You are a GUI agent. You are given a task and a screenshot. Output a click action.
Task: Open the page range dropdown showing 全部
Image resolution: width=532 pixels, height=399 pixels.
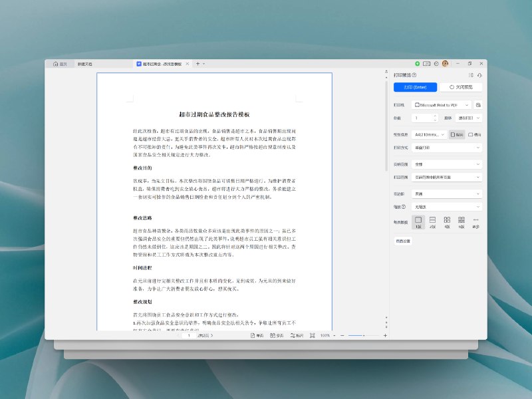pos(446,164)
